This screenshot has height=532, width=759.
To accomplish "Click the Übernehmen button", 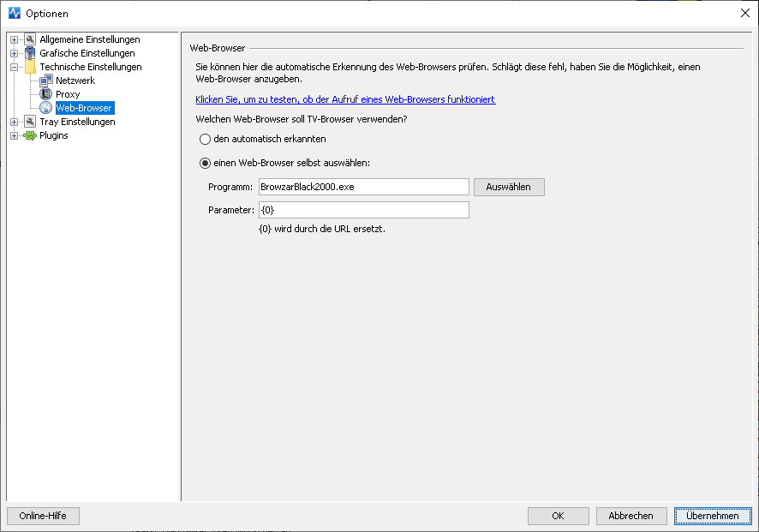I will [713, 516].
